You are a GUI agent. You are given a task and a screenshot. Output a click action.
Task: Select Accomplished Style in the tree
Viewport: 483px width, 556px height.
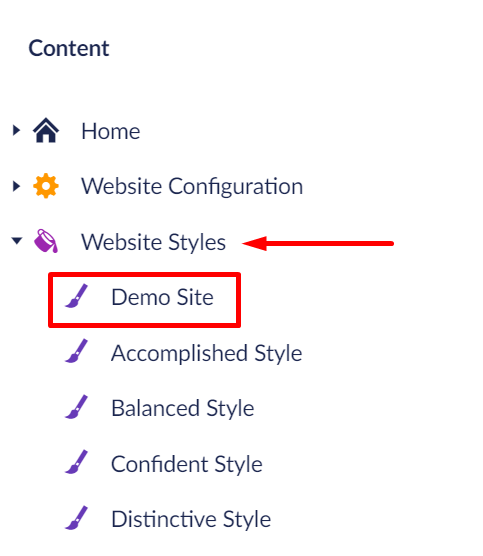tap(206, 354)
